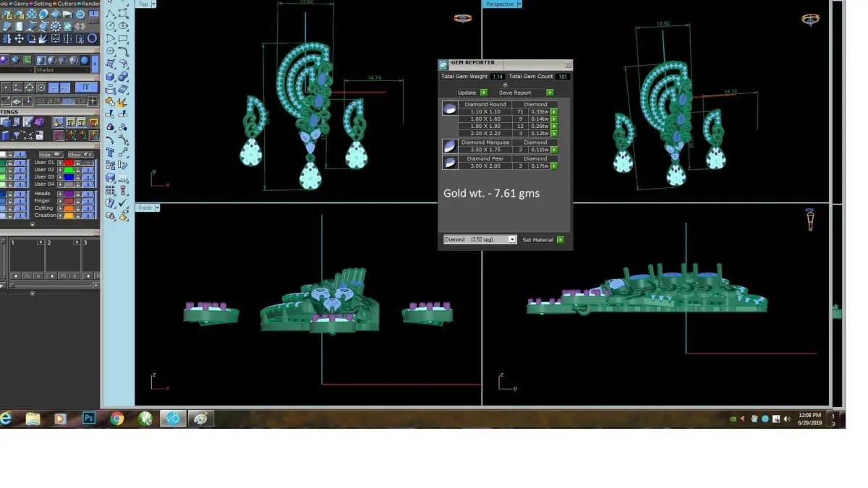The image size is (868, 488).
Task: Open the Shaded display mode dropdown
Action: pyautogui.click(x=62, y=70)
